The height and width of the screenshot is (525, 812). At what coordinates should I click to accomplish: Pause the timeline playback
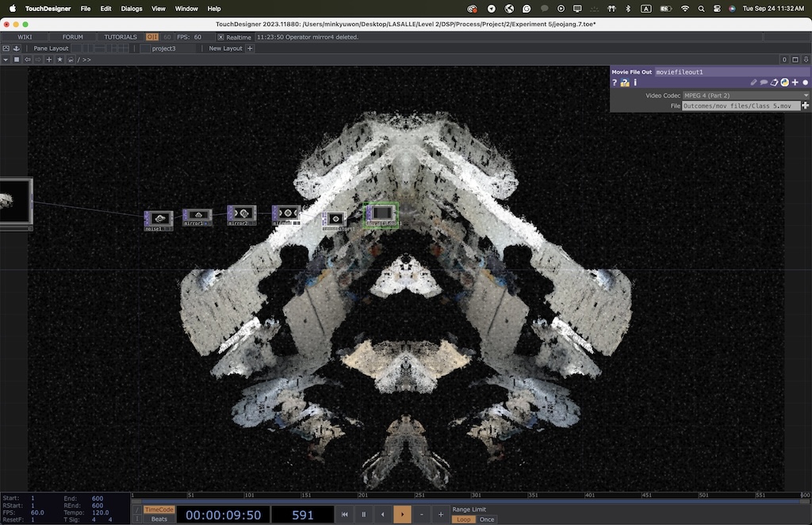click(364, 515)
